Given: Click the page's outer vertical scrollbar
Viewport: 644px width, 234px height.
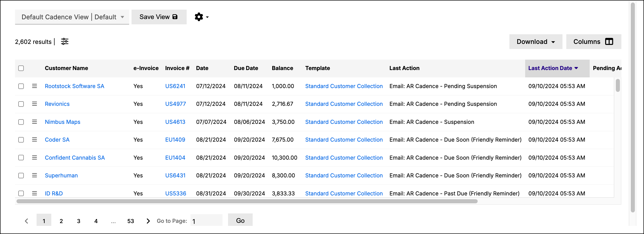Looking at the screenshot, I should [x=633, y=107].
